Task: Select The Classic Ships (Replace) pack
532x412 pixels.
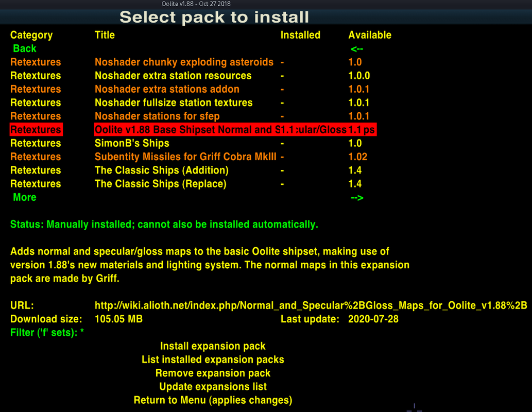Action: (161, 184)
